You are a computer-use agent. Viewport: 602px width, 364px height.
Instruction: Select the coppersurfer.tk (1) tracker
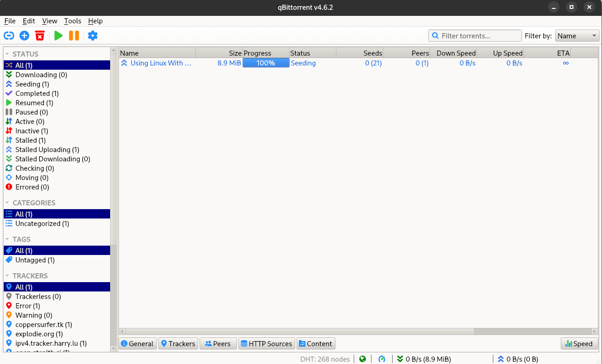pyautogui.click(x=57, y=325)
